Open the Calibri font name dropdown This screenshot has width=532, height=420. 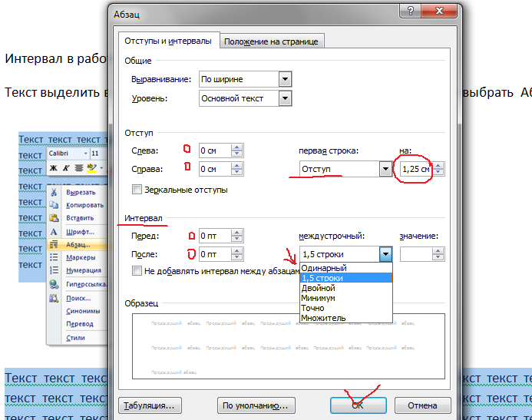[85, 154]
